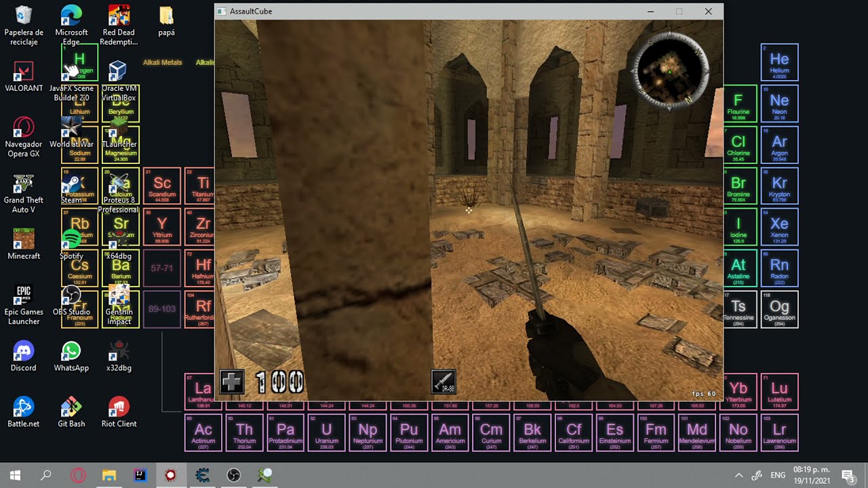This screenshot has width=868, height=488.
Task: Select the x32dbg desktop shortcut
Action: tap(119, 357)
